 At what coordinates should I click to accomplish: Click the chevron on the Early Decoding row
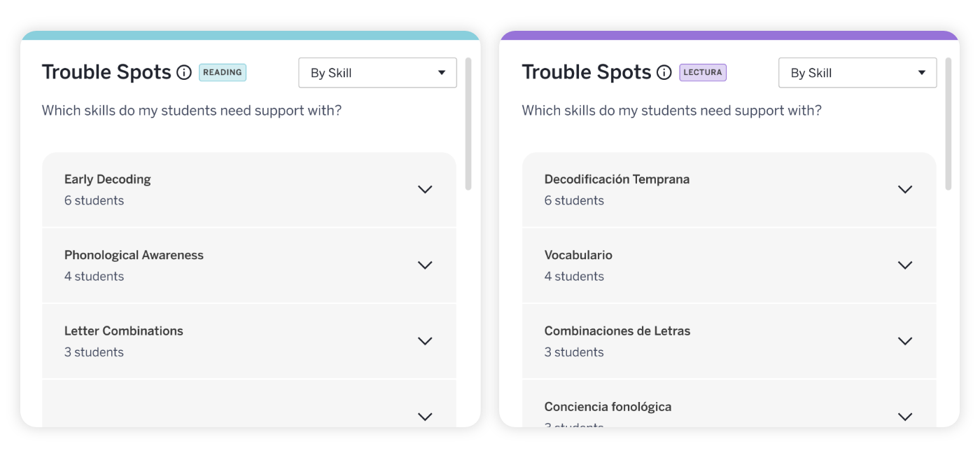[x=425, y=189]
